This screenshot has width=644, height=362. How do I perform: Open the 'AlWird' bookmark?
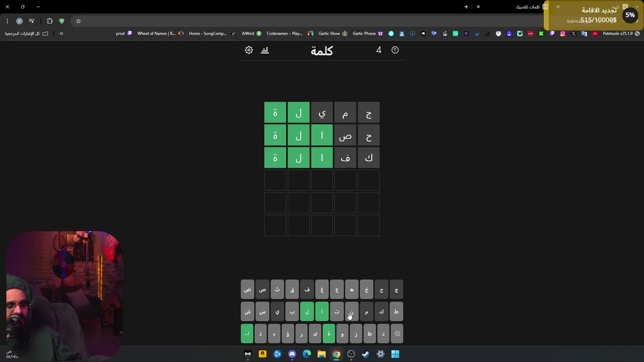pyautogui.click(x=252, y=34)
